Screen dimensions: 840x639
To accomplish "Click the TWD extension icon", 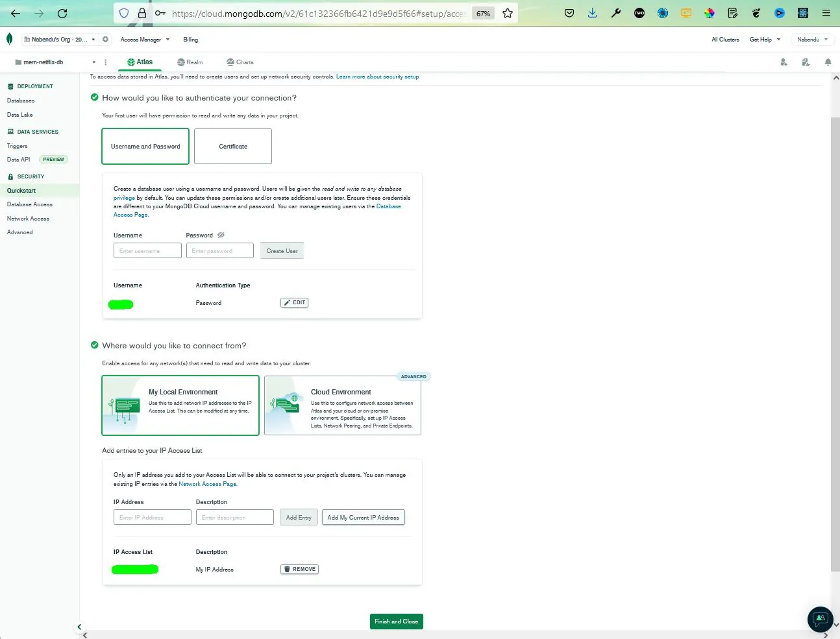I will click(x=639, y=13).
